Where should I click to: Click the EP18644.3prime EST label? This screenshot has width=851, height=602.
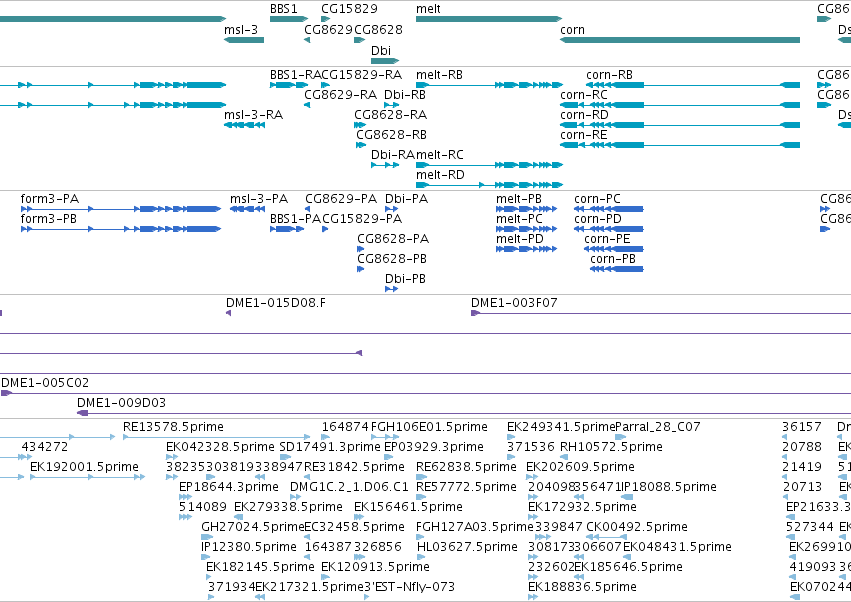tap(229, 487)
